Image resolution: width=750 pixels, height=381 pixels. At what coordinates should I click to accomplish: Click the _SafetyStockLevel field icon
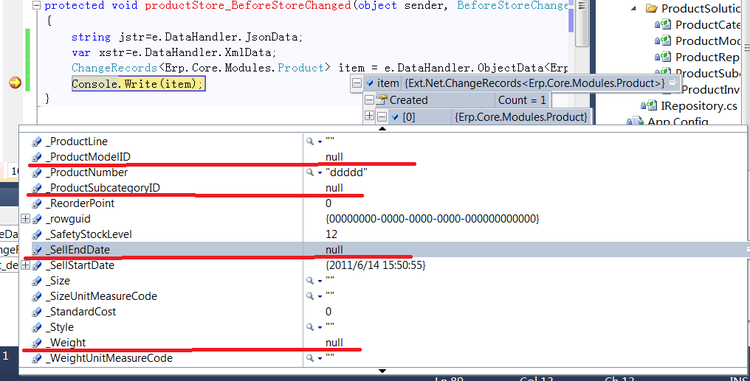(x=37, y=234)
